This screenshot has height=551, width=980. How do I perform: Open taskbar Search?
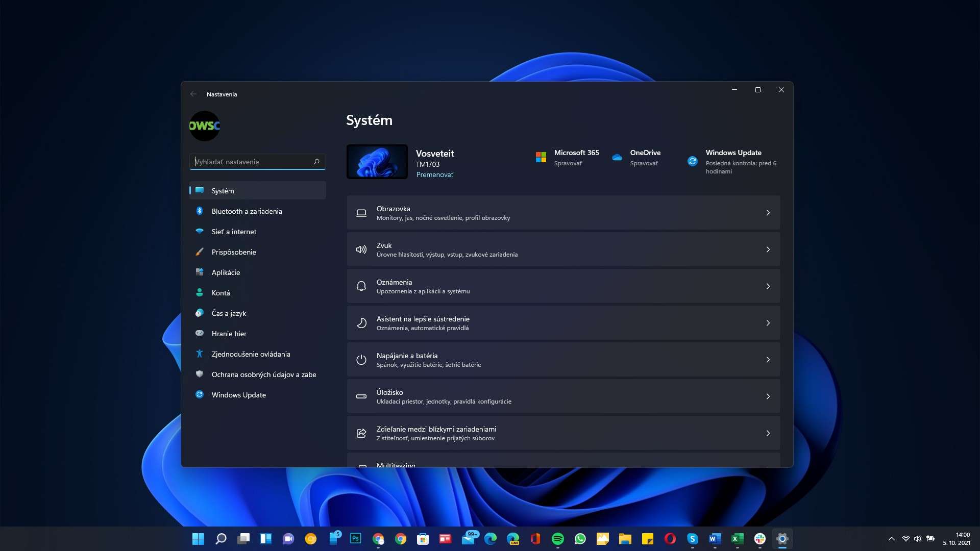(x=220, y=539)
